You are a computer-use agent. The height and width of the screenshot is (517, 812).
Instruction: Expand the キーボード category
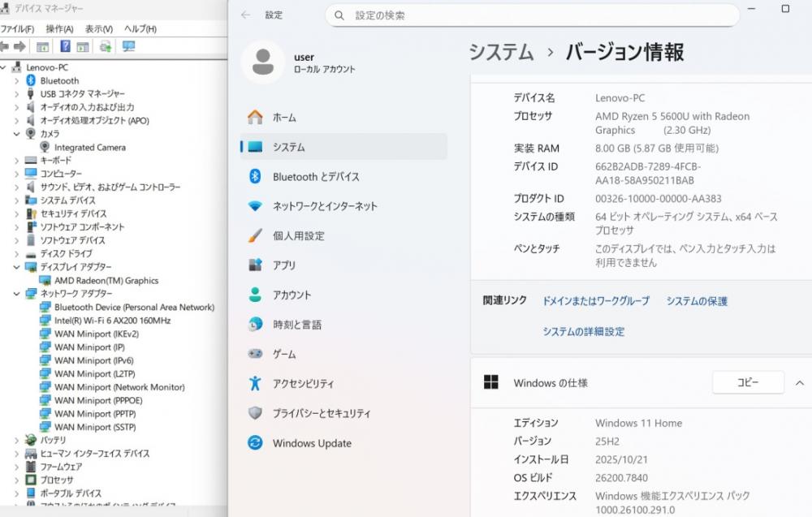point(16,161)
